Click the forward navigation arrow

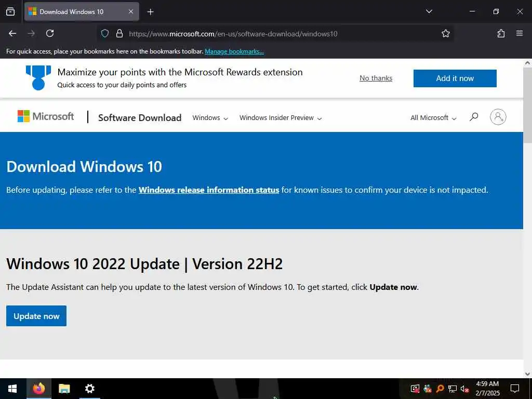[31, 33]
